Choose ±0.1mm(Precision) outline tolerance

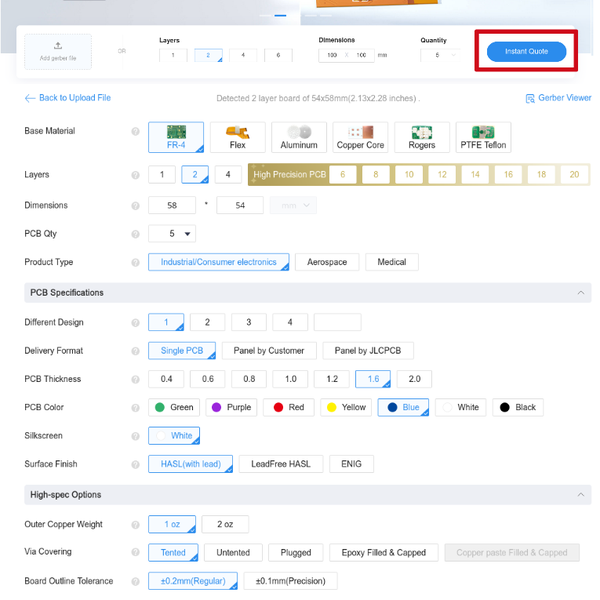tap(290, 581)
